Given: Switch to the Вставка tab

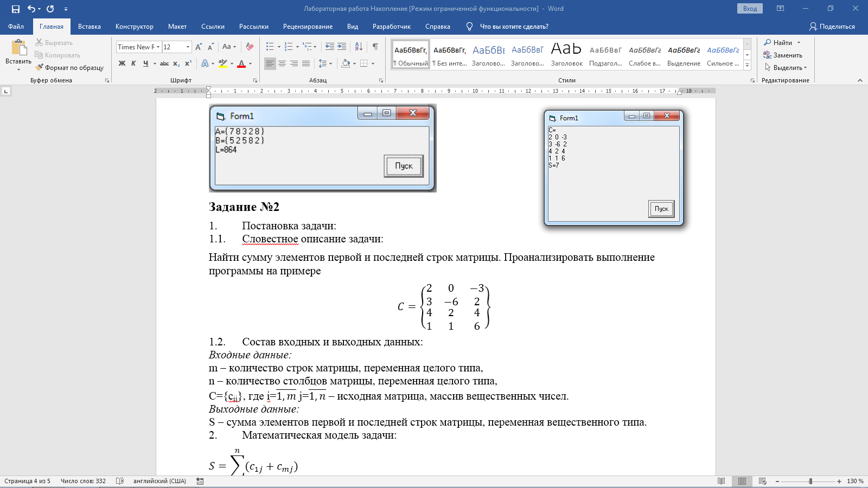Looking at the screenshot, I should tap(90, 27).
